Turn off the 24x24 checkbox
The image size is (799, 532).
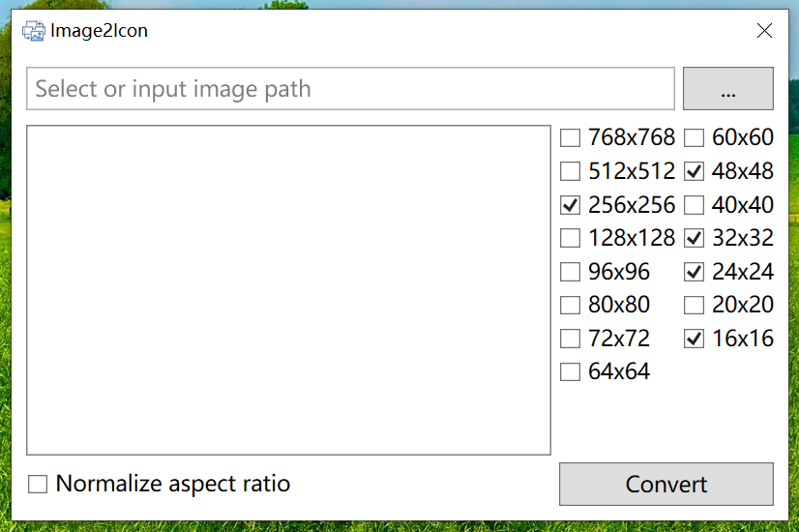tap(694, 272)
